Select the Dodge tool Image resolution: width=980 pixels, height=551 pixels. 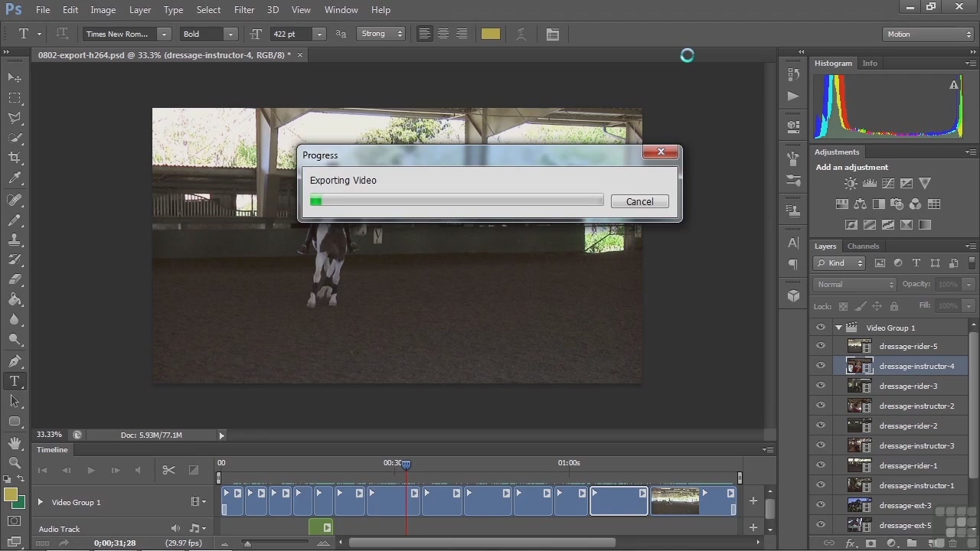pos(15,339)
